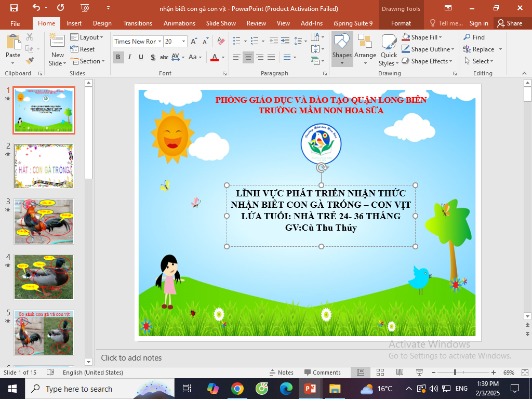The width and height of the screenshot is (532, 399).
Task: Open Reading View from status bar
Action: click(x=400, y=373)
